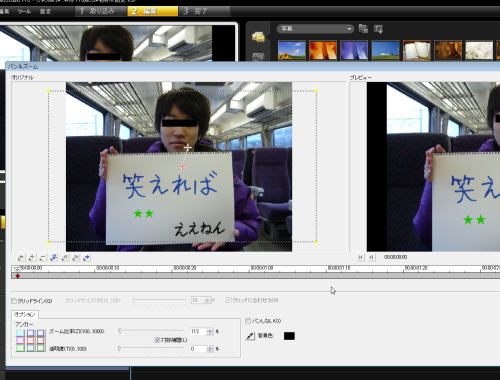
Task: Switch to step 2 編集 tab
Action: point(152,11)
